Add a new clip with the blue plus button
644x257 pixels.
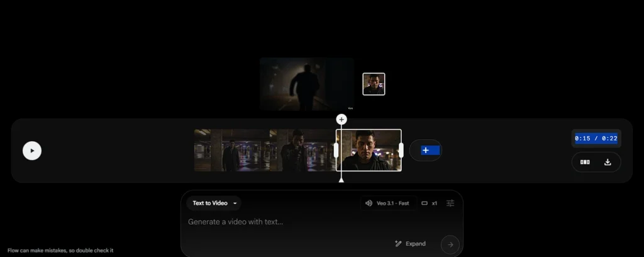[x=426, y=151]
